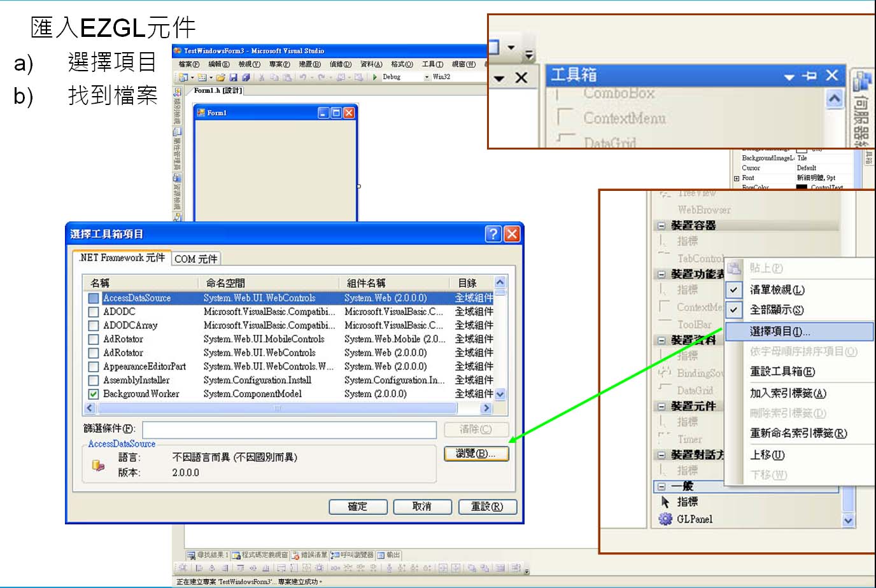Collapse the 裝置容器 toolbox group
Screen dimensions: 876x588
(x=661, y=226)
